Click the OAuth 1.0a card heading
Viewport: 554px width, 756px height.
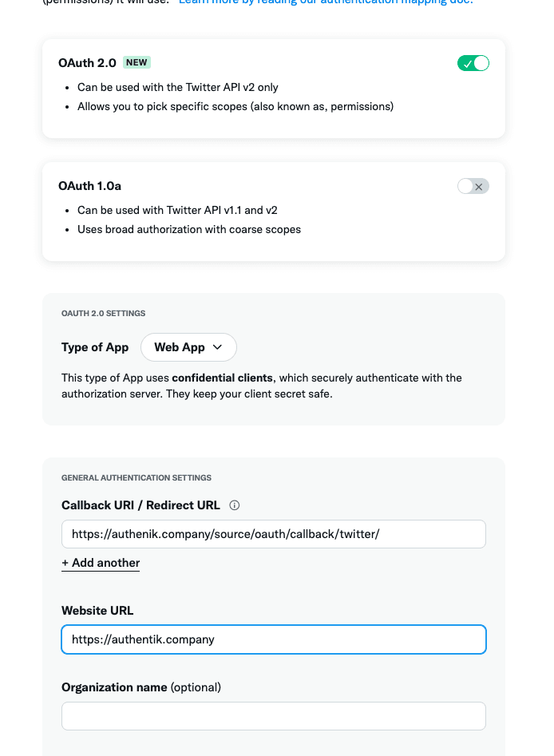[89, 185]
